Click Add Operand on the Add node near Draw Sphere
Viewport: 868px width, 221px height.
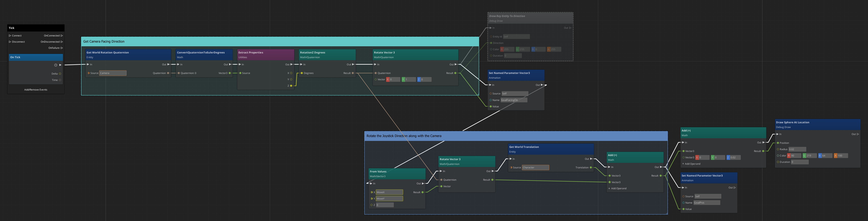[x=691, y=163]
